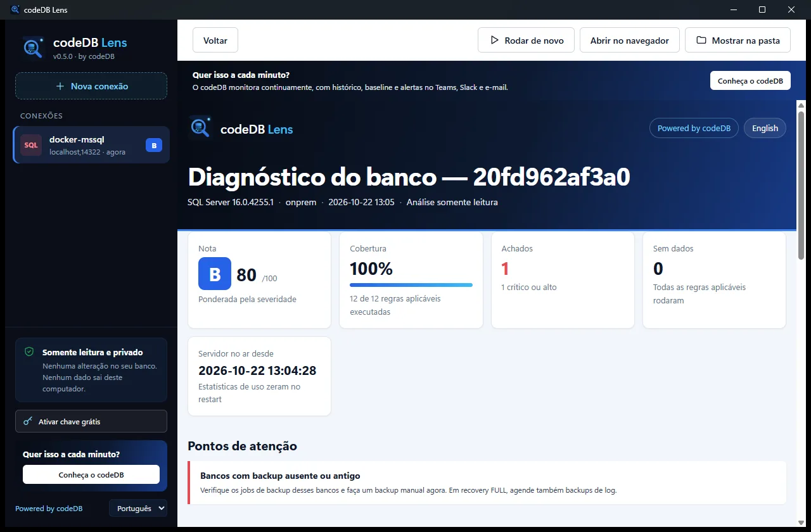The image size is (811, 532).
Task: Click the play icon in Rodar de novo
Action: [495, 41]
